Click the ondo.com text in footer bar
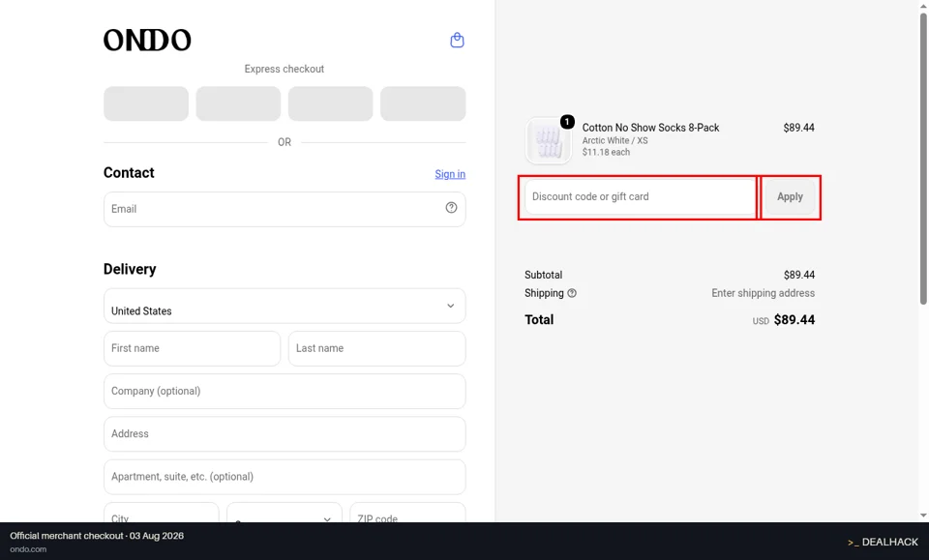Image resolution: width=929 pixels, height=560 pixels. click(28, 549)
